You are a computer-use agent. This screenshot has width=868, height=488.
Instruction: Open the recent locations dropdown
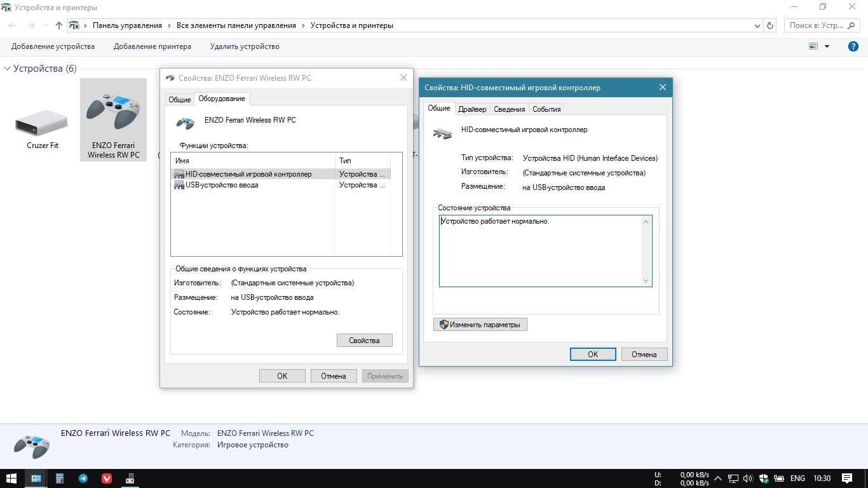[44, 26]
